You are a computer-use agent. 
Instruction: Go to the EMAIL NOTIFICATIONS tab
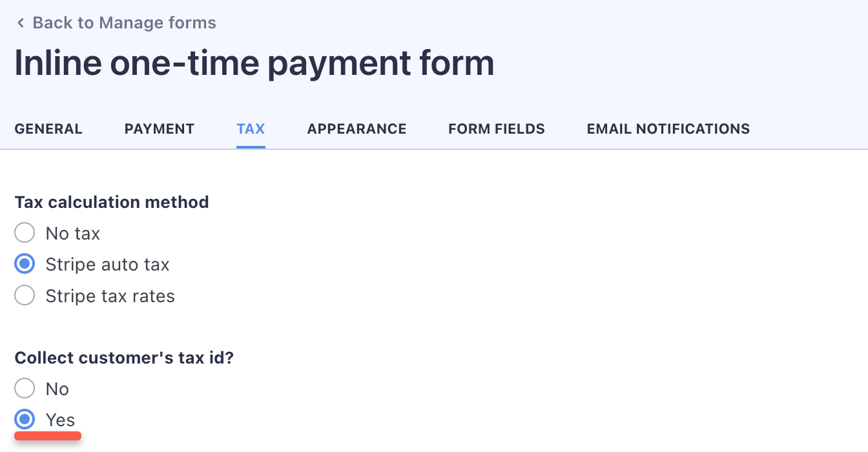click(668, 128)
